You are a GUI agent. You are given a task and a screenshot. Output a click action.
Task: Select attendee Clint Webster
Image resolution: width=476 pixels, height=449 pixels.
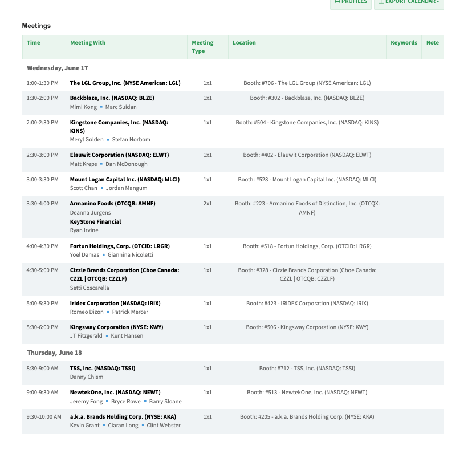[x=163, y=425]
